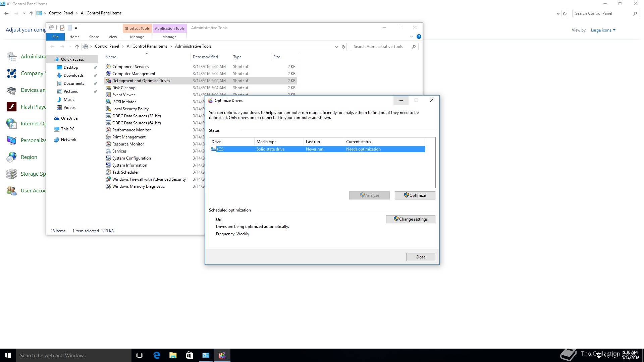Screen dimensions: 644x362
Task: Open User Accounts link in Control Panel
Action: point(33,191)
